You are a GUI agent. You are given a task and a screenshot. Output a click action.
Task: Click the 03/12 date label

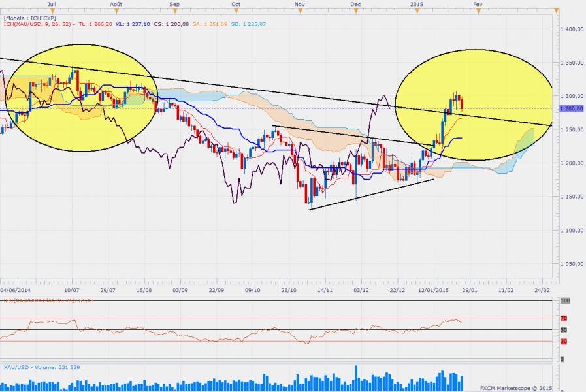361,290
